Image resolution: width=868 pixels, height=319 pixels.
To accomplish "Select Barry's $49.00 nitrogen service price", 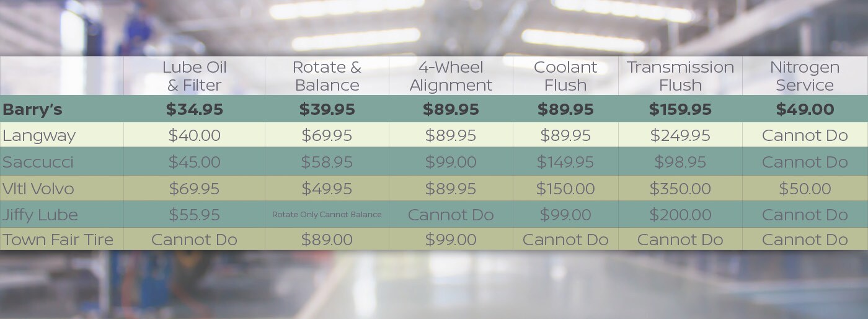I will tap(805, 110).
